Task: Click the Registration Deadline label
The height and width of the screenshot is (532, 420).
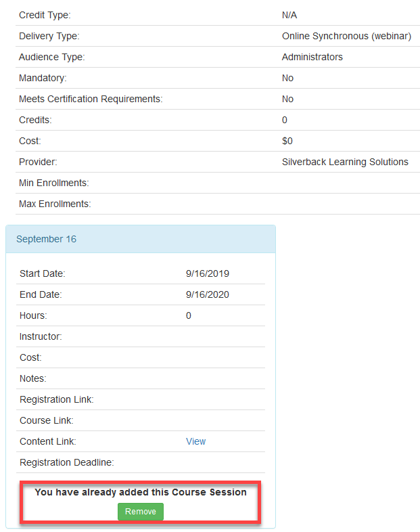Action: point(67,462)
